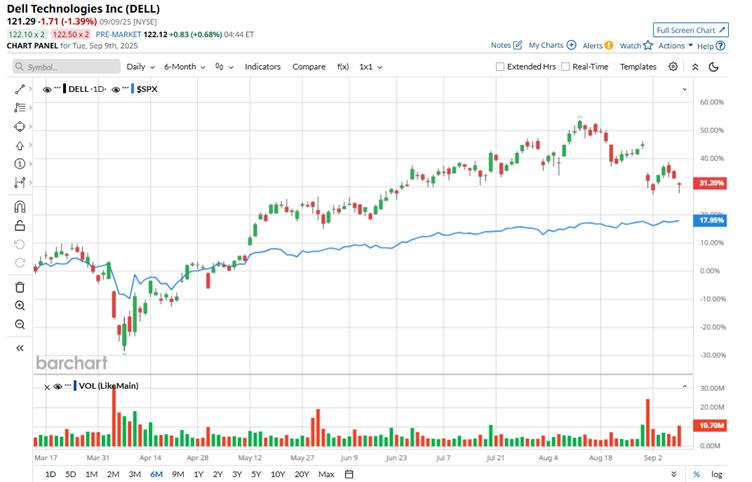Click the 31.20% DELL price label
This screenshot has height=482, width=752.
[710, 183]
